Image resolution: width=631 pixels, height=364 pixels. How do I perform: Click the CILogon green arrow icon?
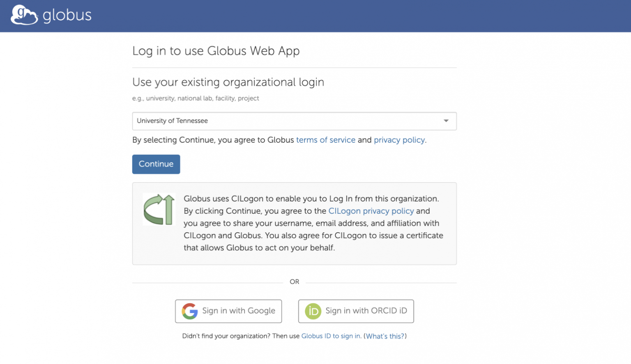[159, 209]
